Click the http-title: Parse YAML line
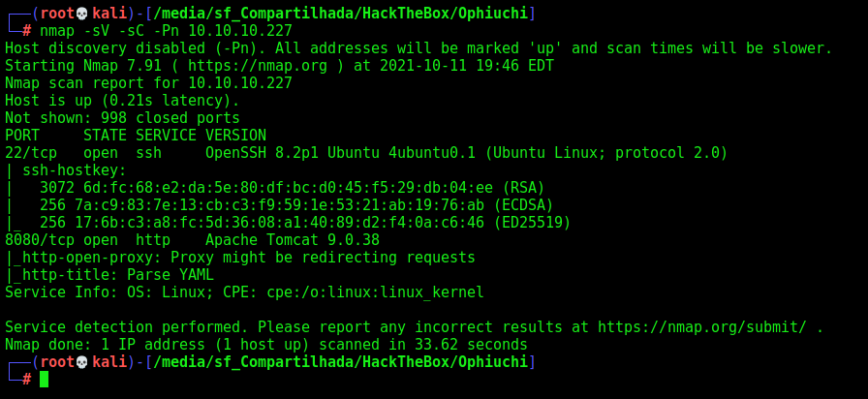 (x=109, y=275)
